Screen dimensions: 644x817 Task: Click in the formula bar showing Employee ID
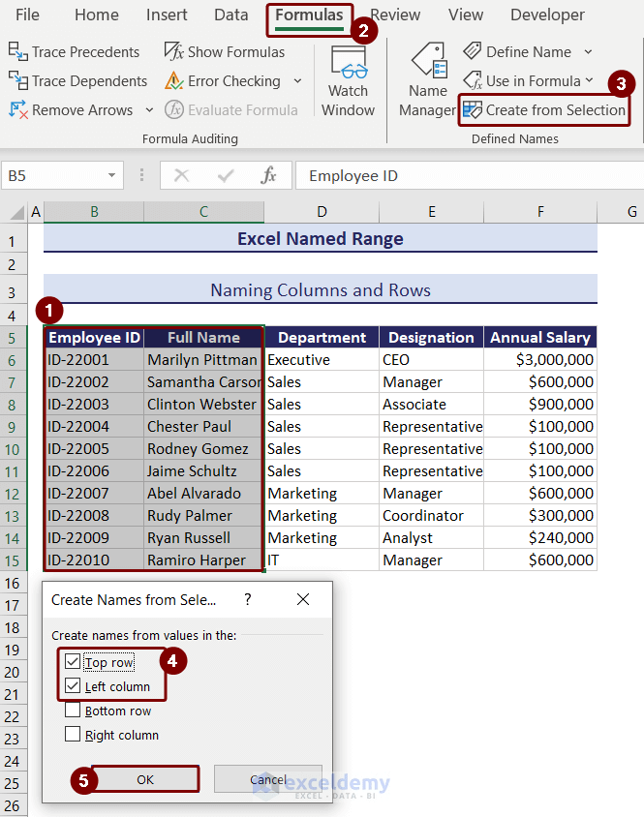(470, 175)
